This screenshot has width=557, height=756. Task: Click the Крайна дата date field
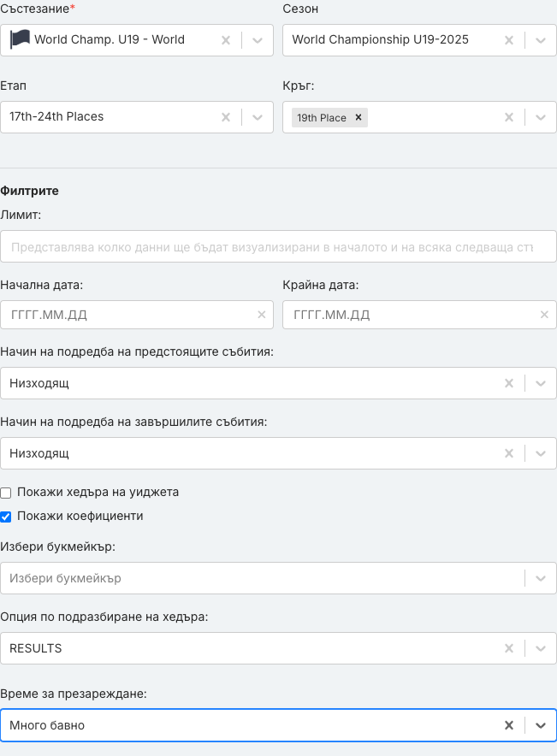(419, 315)
